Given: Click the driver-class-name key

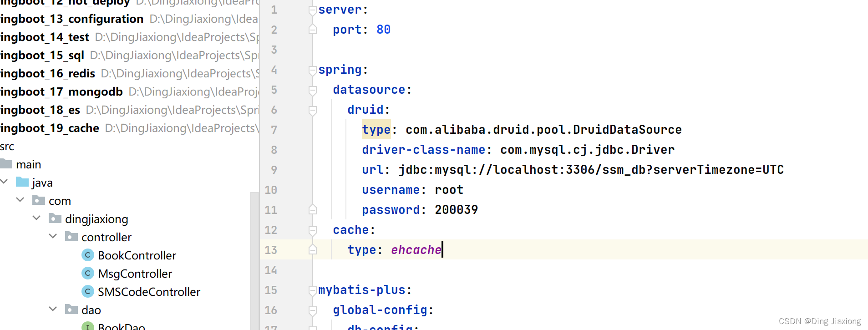Looking at the screenshot, I should coord(423,150).
